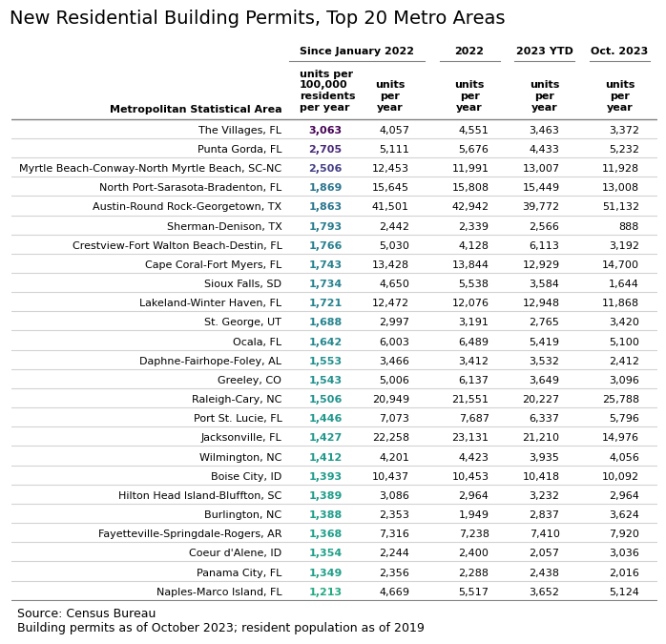Image resolution: width=666 pixels, height=644 pixels.
Task: Click the 1,446 value for Port St. Lucie
Action: (x=325, y=419)
